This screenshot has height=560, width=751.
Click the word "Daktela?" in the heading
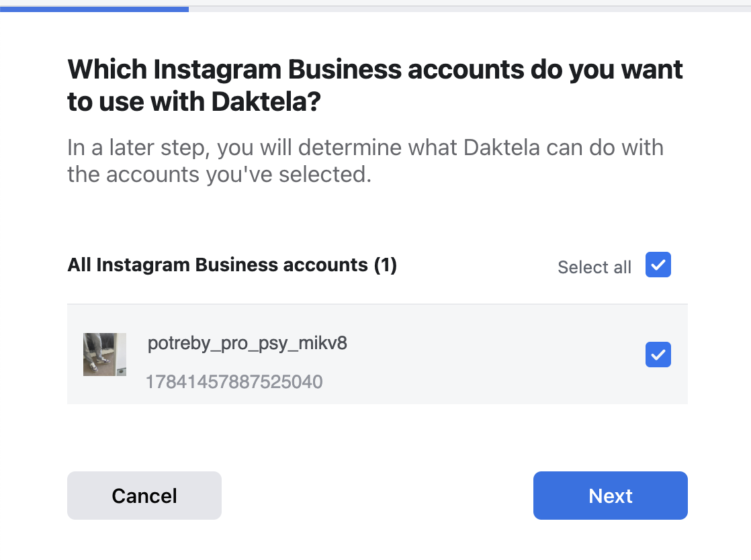click(266, 102)
